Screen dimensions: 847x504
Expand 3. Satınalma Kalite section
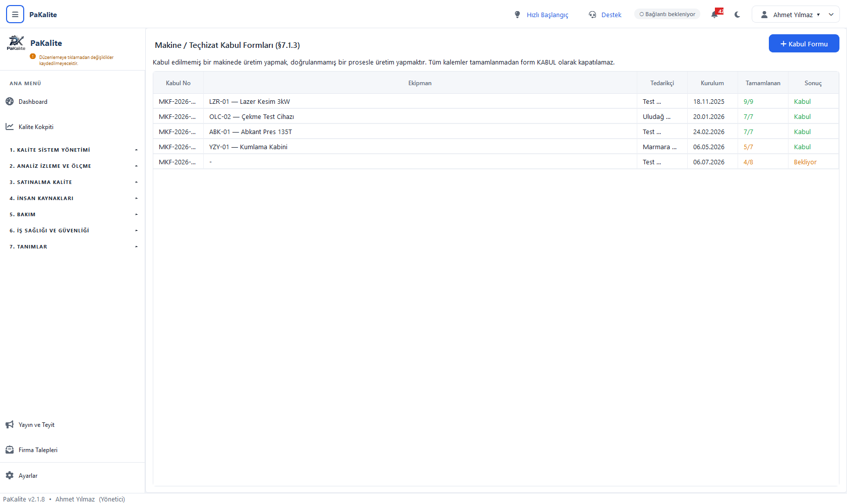click(x=73, y=182)
